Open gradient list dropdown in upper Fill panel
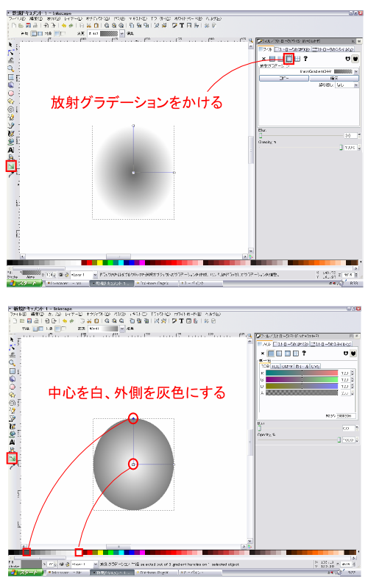The width and height of the screenshot is (368, 588). [x=356, y=71]
